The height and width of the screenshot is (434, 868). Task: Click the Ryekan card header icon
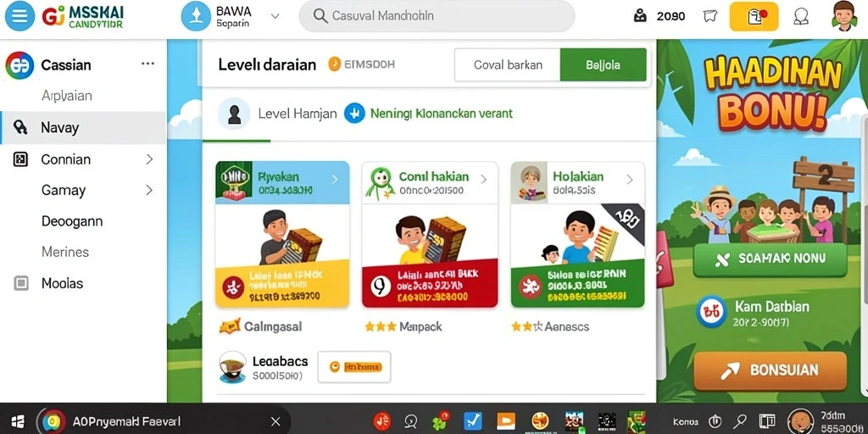coord(235,183)
